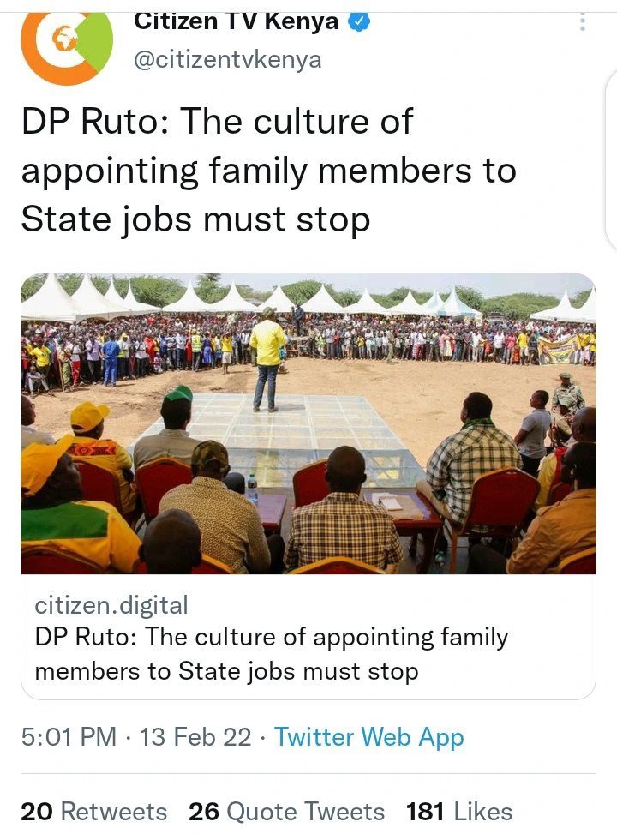
Task: Open the tweet's three-dot more menu
Action: pos(583,22)
